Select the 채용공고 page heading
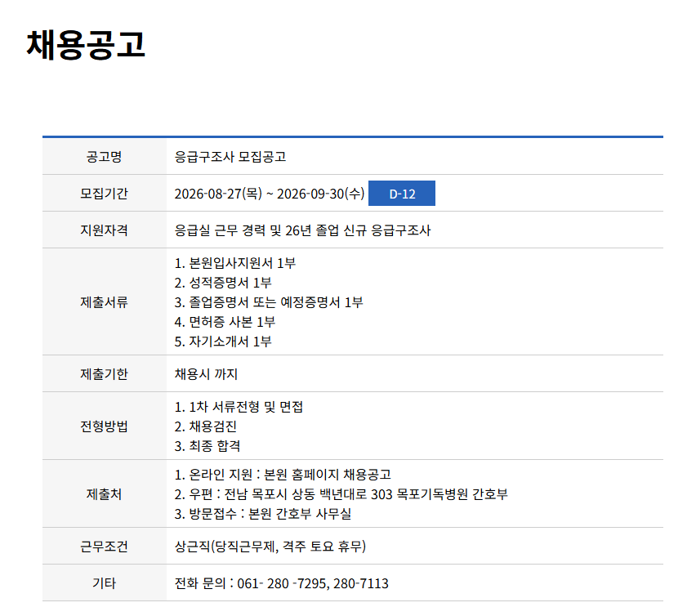 [86, 45]
